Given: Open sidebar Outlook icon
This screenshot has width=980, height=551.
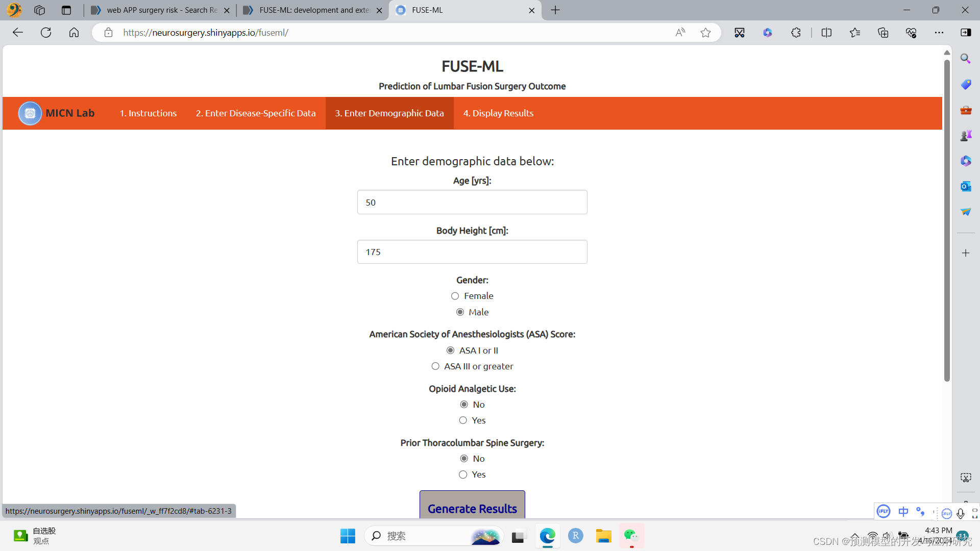Looking at the screenshot, I should pos(966,186).
